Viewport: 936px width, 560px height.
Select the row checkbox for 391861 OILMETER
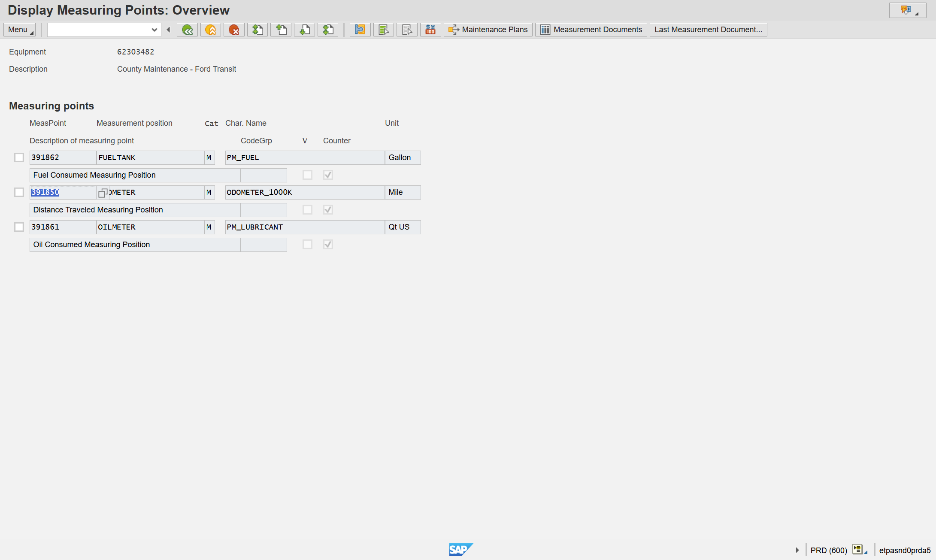pos(19,227)
